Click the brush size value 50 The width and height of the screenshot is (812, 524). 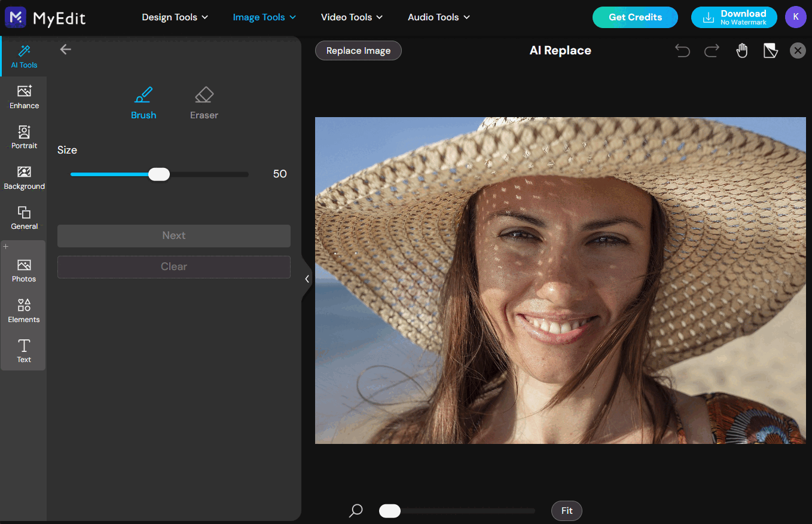tap(280, 174)
